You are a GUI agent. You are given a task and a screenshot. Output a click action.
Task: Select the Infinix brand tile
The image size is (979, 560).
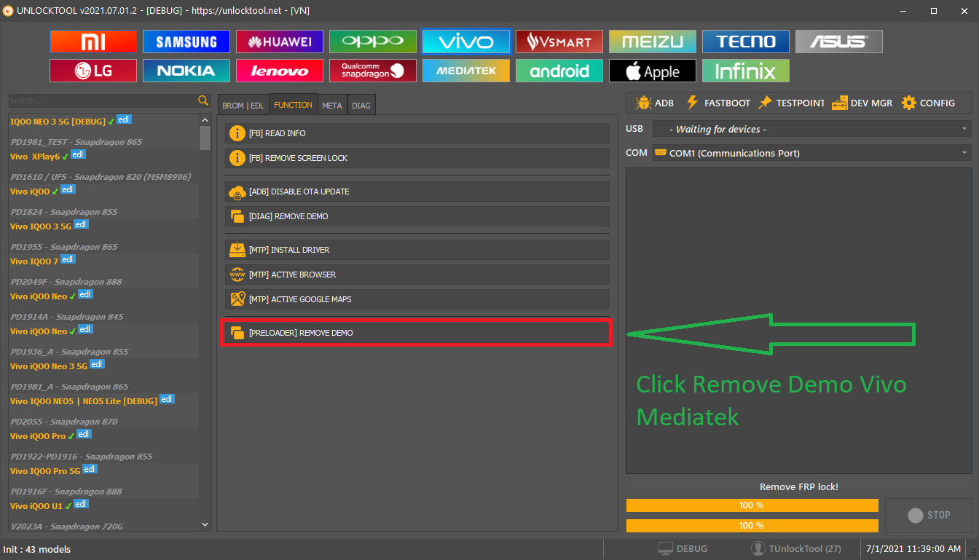746,71
